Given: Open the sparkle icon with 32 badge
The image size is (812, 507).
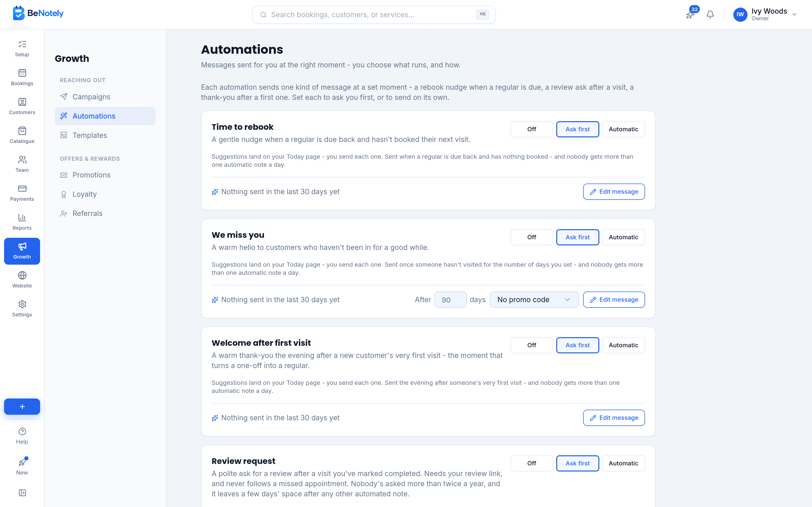Looking at the screenshot, I should tap(690, 14).
